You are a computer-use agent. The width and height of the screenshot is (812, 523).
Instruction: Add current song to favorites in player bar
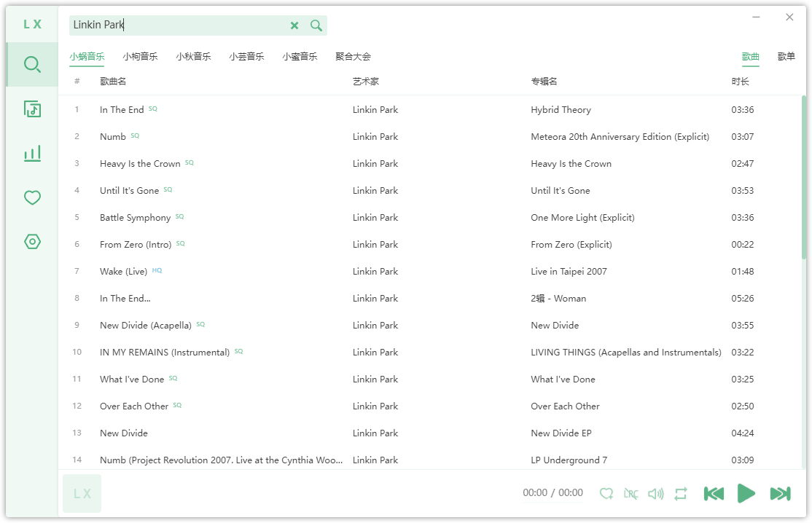point(606,494)
